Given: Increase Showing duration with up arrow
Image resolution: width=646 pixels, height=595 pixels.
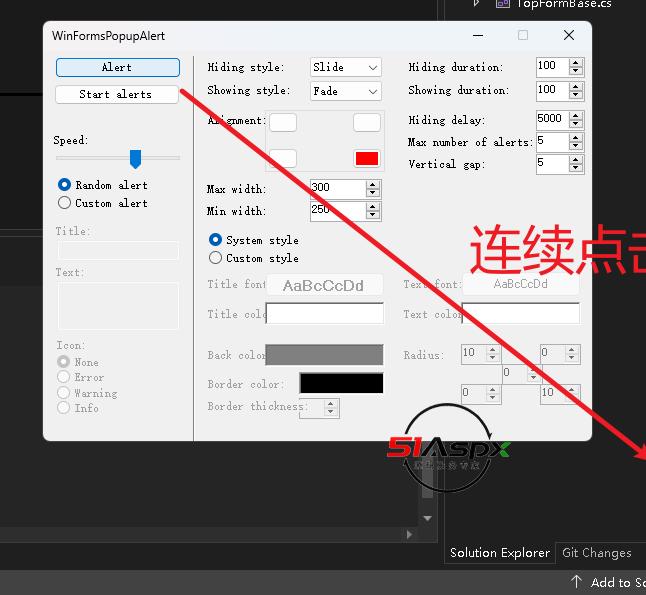Looking at the screenshot, I should tap(576, 87).
